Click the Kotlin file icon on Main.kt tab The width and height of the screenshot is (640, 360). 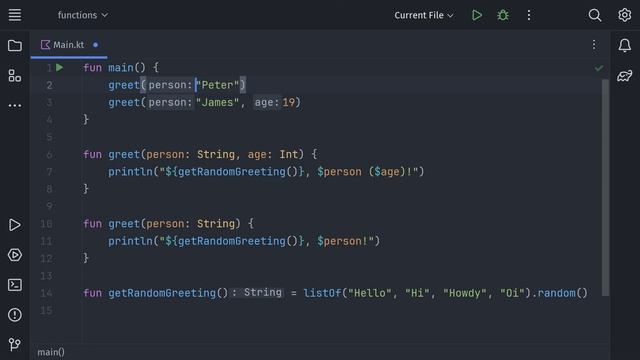pyautogui.click(x=45, y=44)
